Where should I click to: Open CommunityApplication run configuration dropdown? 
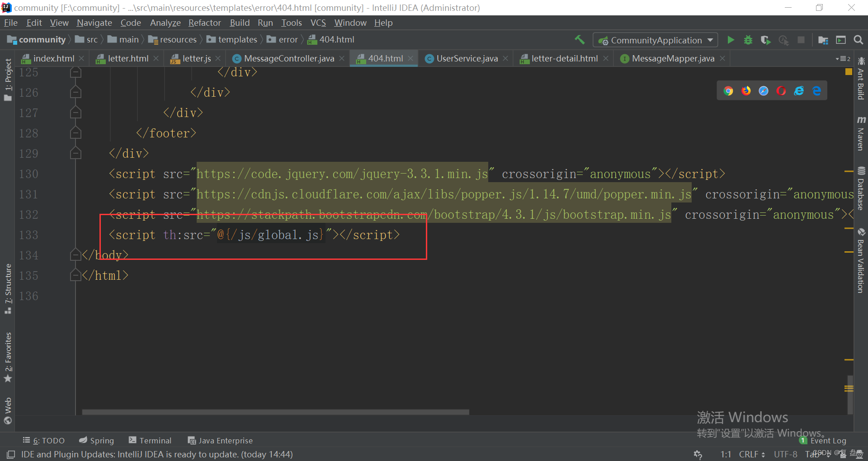tap(656, 40)
